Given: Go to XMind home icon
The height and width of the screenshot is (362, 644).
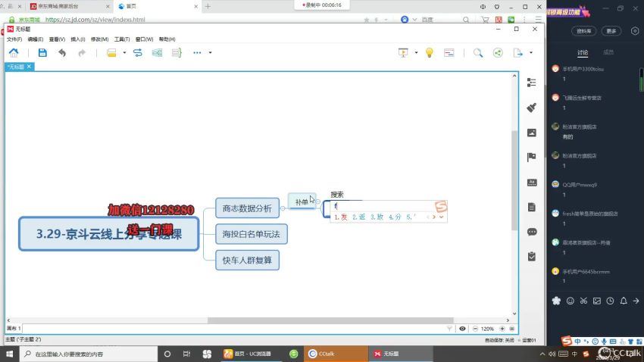Looking at the screenshot, I should click(x=14, y=52).
